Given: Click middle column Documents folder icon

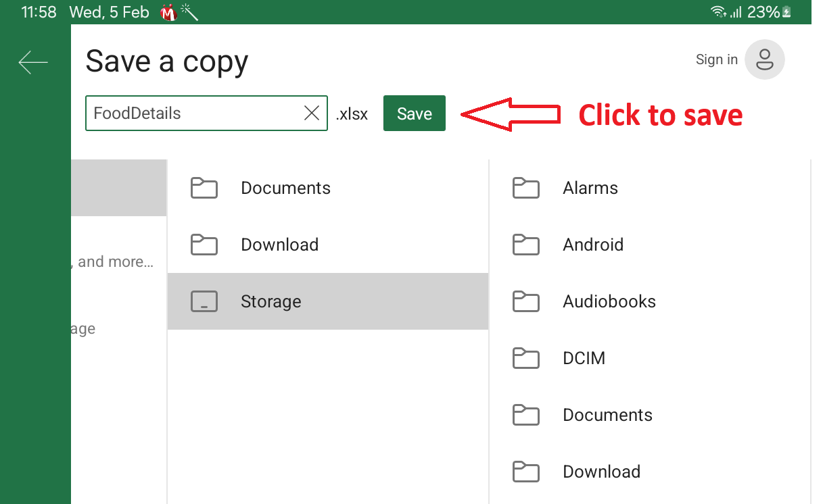Looking at the screenshot, I should pyautogui.click(x=204, y=188).
